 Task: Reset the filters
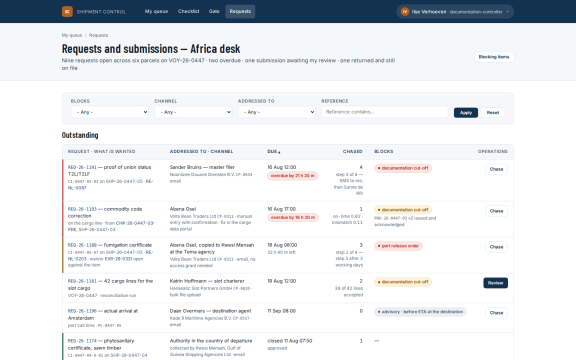(493, 113)
